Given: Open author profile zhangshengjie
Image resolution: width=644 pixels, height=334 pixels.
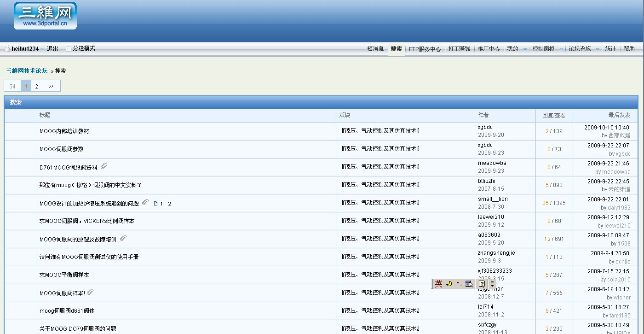Looking at the screenshot, I should [x=496, y=253].
